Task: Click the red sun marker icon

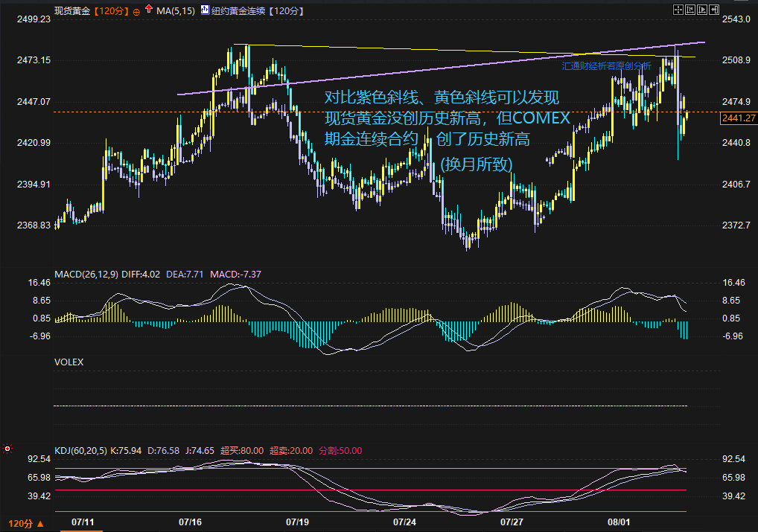Action: click(x=8, y=449)
